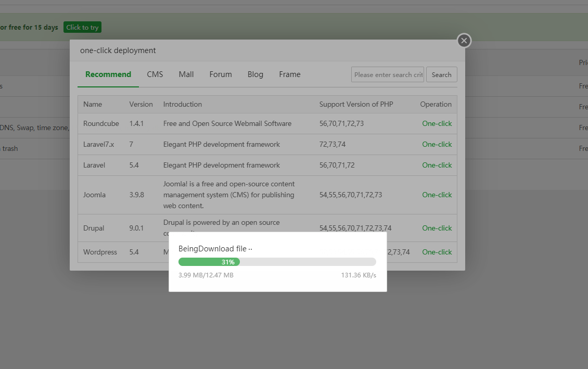Open the Forum tab

(221, 74)
